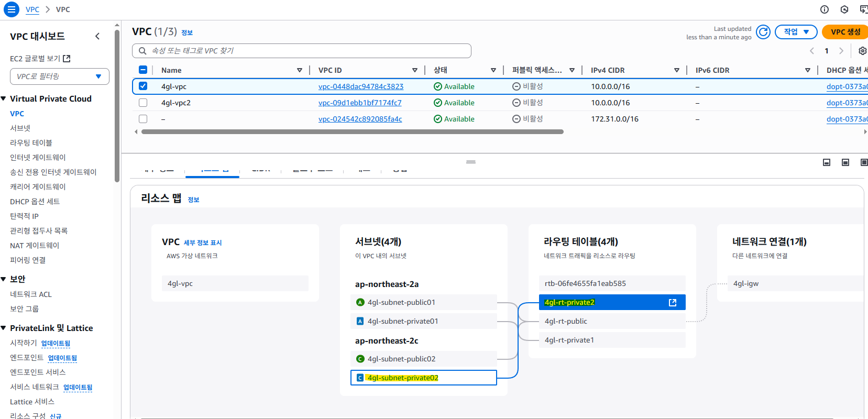Image resolution: width=868 pixels, height=419 pixels.
Task: Open 정보 link next to 리소스 맵
Action: click(193, 200)
